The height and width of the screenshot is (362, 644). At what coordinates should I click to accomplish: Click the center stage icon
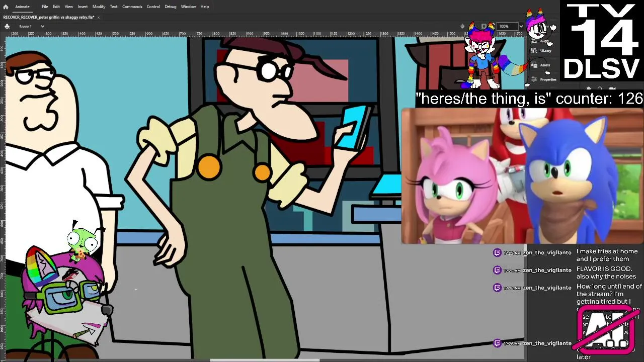[x=462, y=26]
